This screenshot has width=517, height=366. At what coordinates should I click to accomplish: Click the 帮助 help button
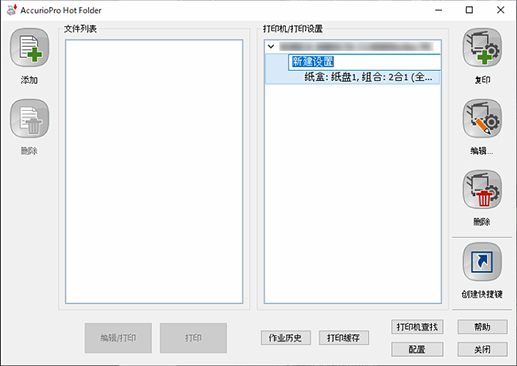pos(482,327)
